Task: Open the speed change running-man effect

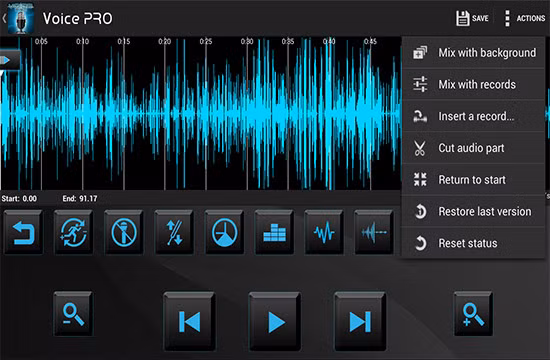Action: (73, 232)
